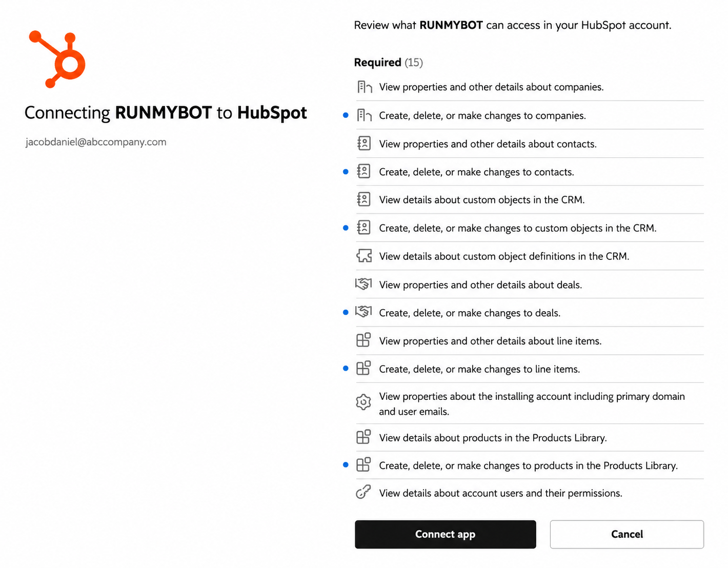Click the 'Connecting RUNMYBOT to HubSpot' heading
This screenshot has height=568, width=728.
(166, 113)
